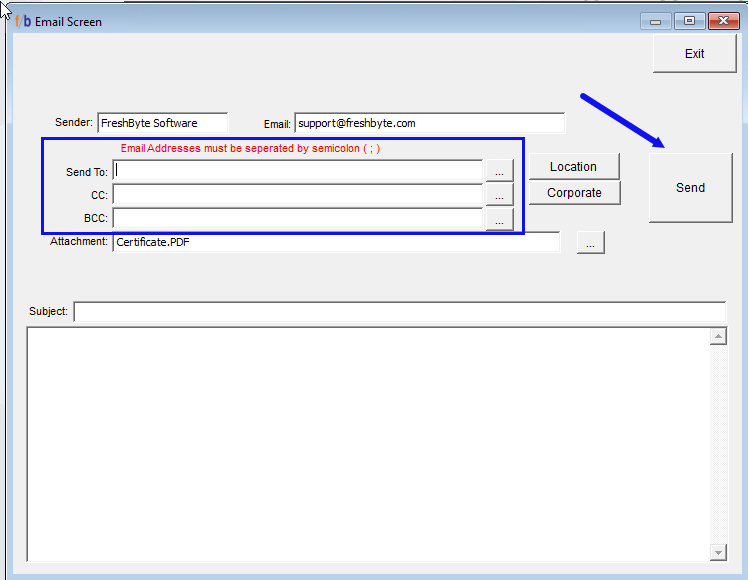Close the Email Screen window

(722, 21)
